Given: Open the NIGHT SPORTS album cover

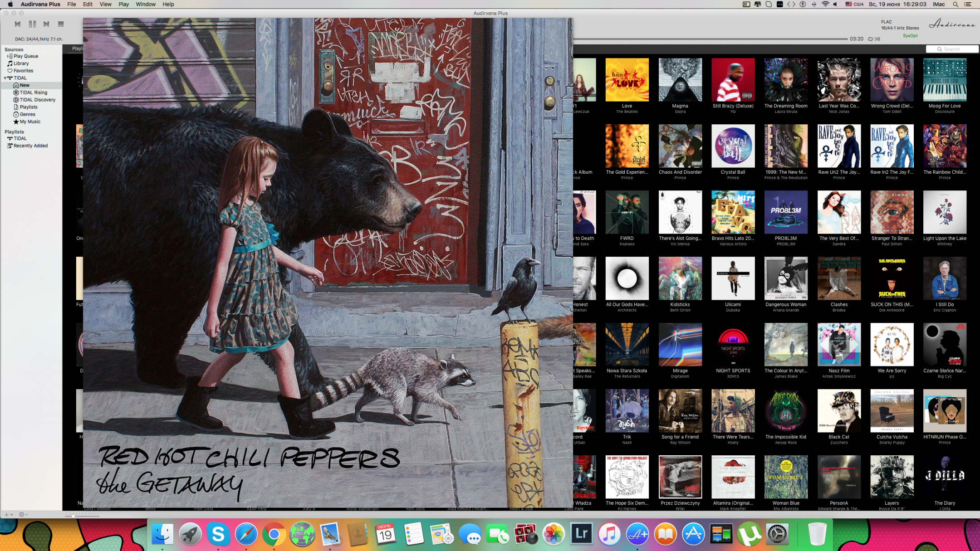Looking at the screenshot, I should pos(733,345).
